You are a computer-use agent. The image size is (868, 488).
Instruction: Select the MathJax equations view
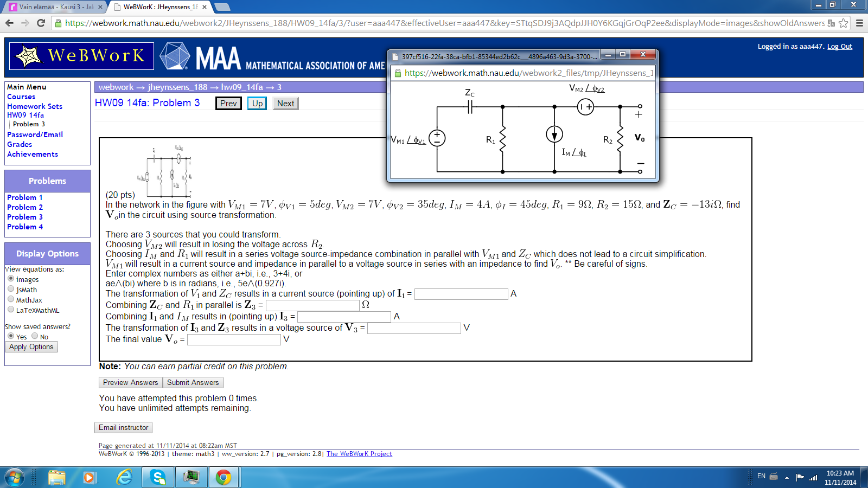10,299
